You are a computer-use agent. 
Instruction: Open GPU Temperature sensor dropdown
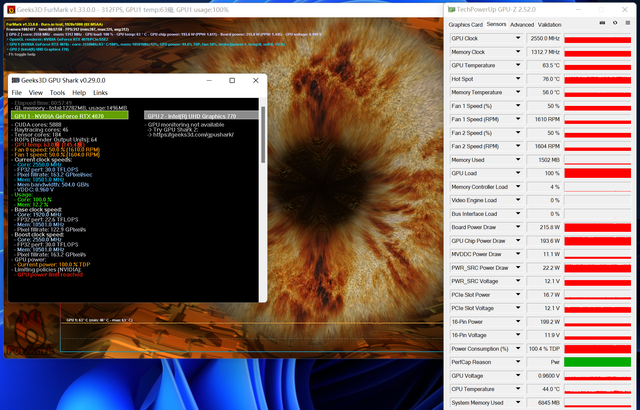pos(518,65)
